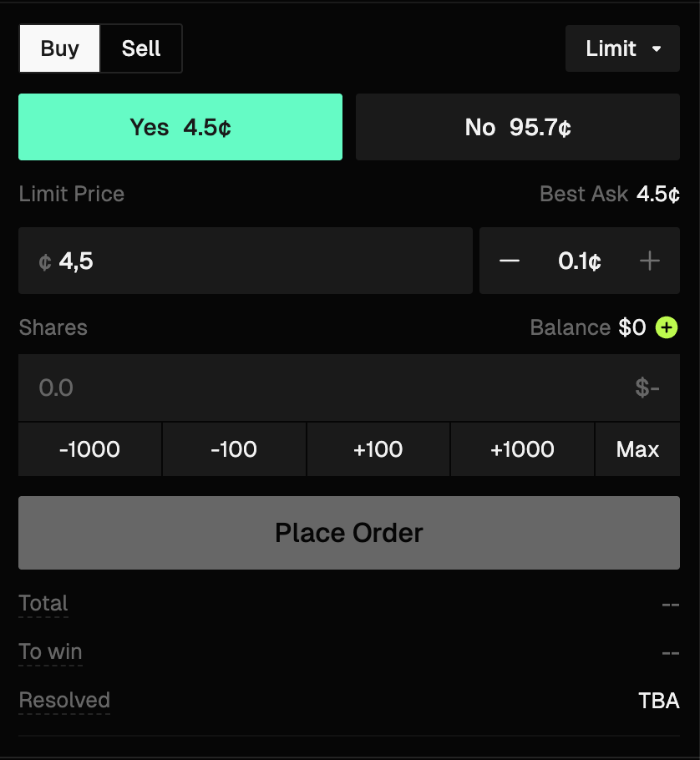Click the underlined Resolved label
This screenshot has height=760, width=700.
pyautogui.click(x=64, y=700)
